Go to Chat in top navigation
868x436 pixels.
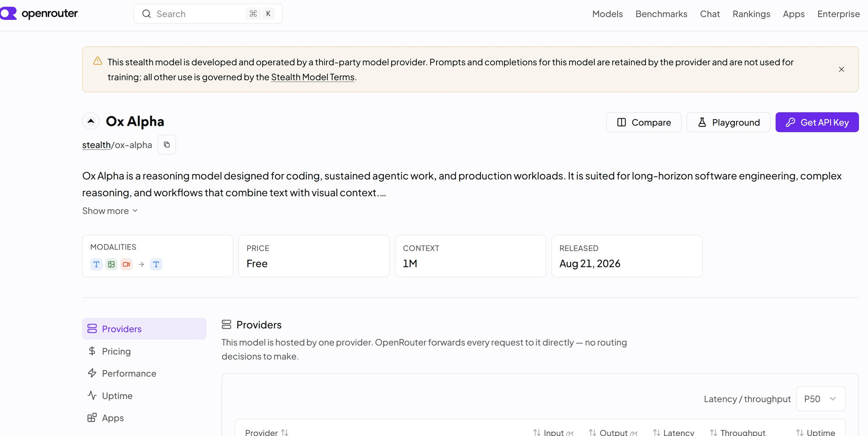(710, 14)
